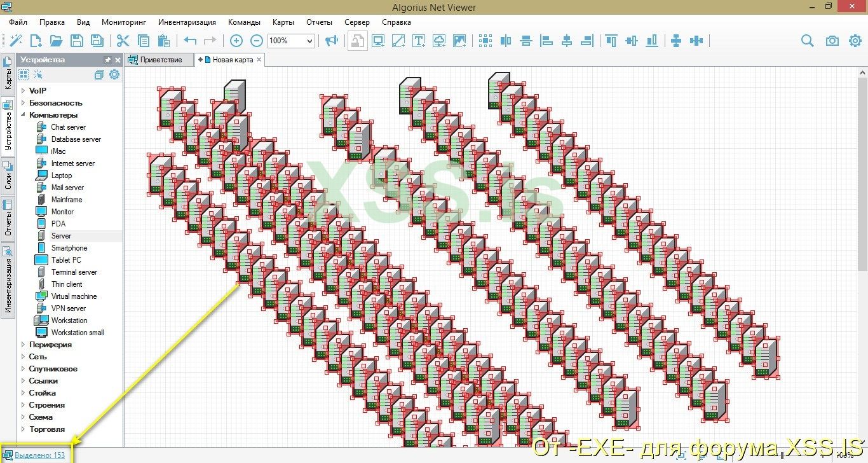The image size is (868, 463).
Task: Paste from the clipboard icon
Action: (164, 41)
